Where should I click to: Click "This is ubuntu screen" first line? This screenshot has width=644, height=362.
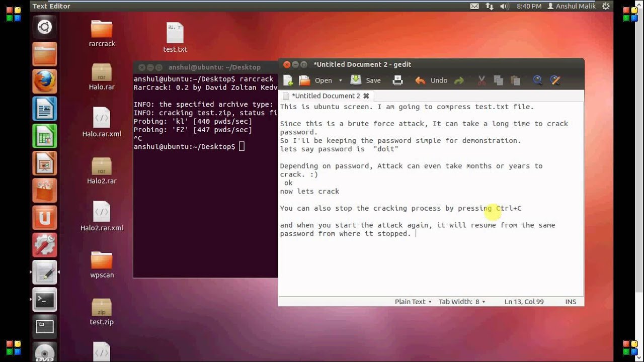[x=407, y=107]
